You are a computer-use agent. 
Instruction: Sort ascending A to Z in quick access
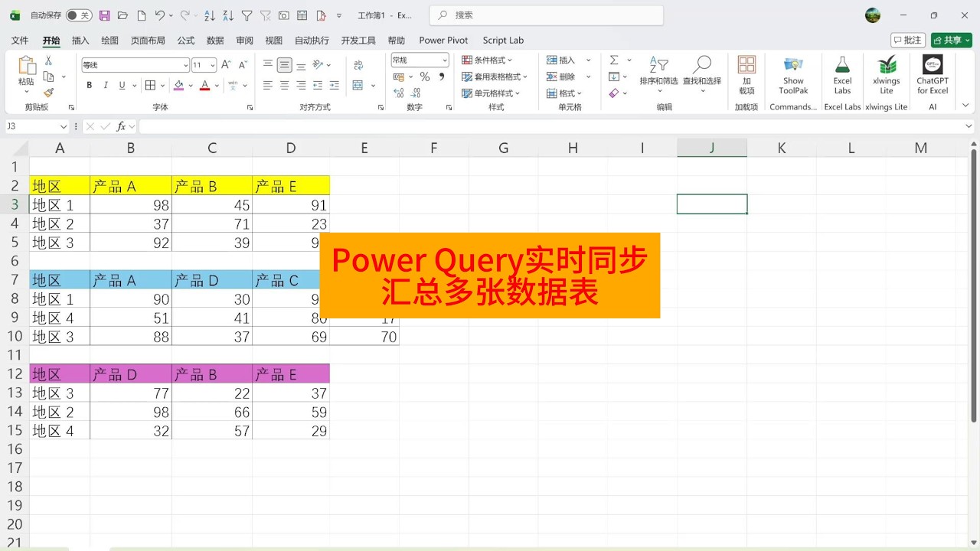tap(210, 15)
